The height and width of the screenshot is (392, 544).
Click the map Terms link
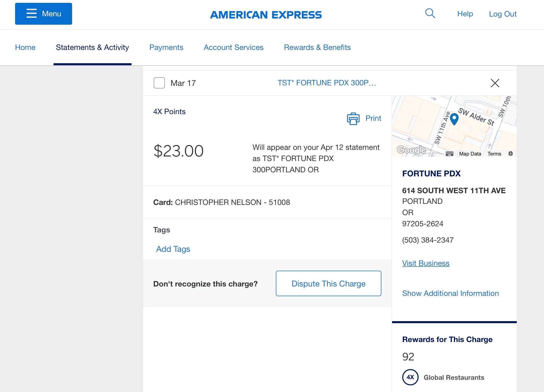click(x=494, y=154)
